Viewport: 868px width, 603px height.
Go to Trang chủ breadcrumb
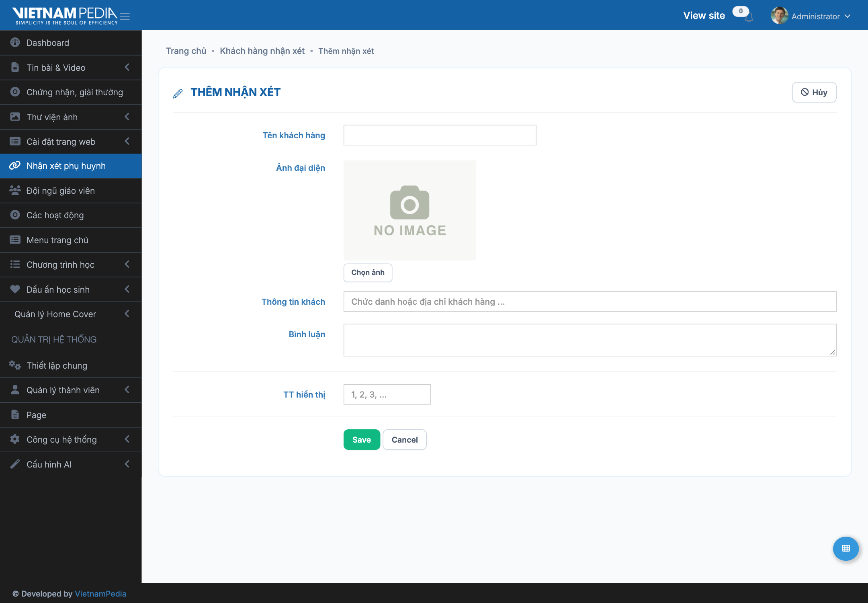click(186, 51)
